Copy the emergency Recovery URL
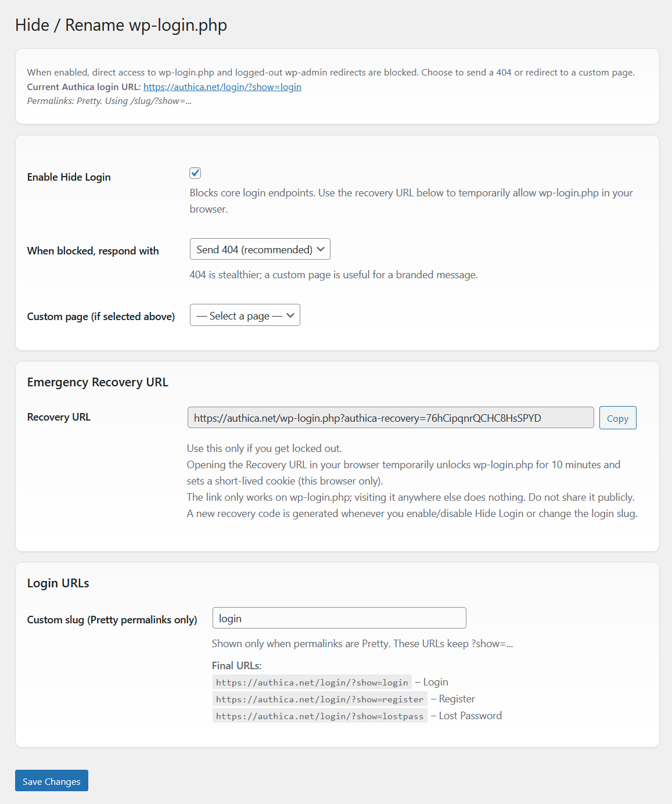672x804 pixels. (617, 417)
